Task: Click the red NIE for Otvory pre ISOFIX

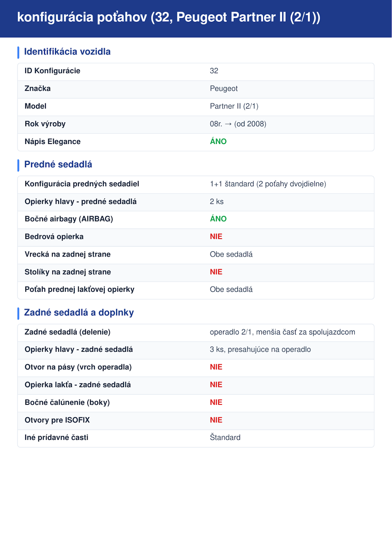Action: (x=216, y=420)
